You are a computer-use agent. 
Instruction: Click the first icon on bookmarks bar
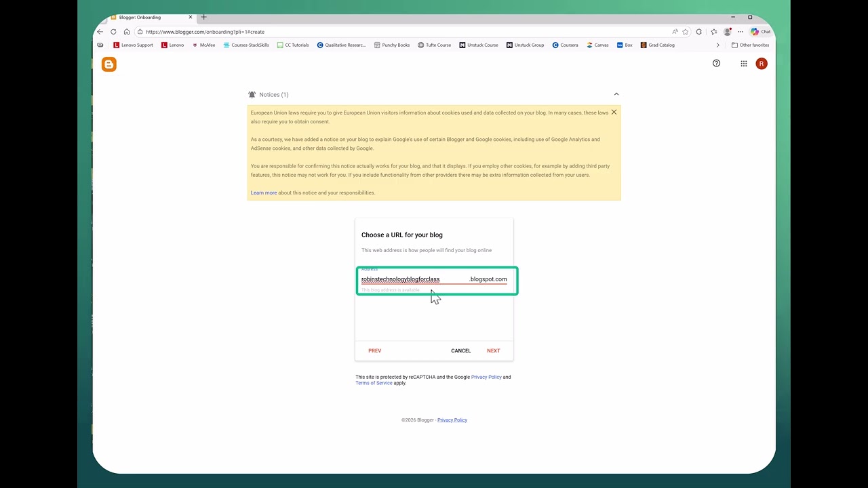pyautogui.click(x=100, y=45)
